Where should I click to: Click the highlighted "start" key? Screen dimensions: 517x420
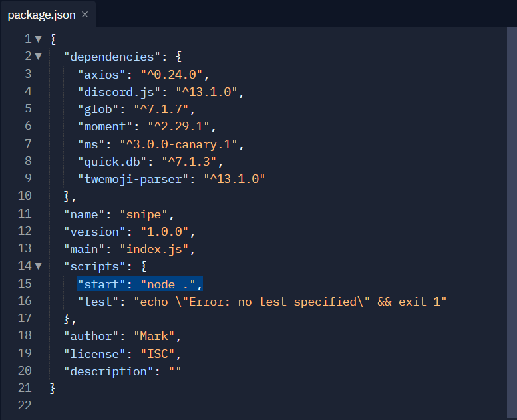[x=102, y=284]
